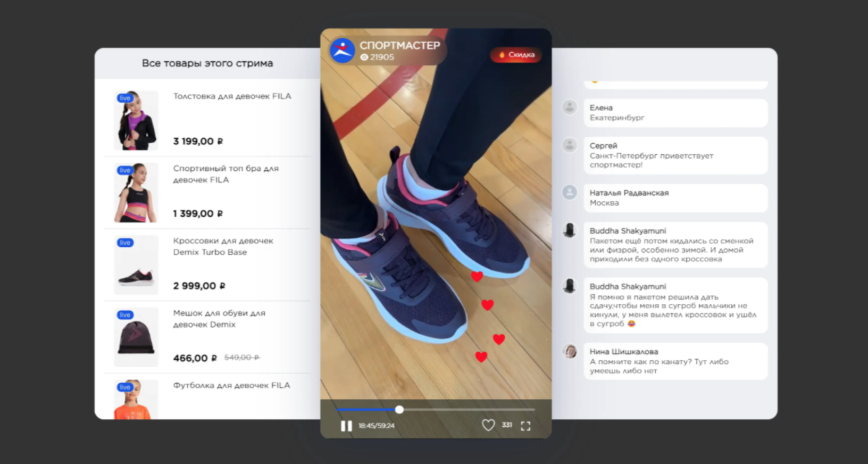Screen dimensions: 868x464
Task: Open Елена's avatar in chat
Action: click(570, 107)
